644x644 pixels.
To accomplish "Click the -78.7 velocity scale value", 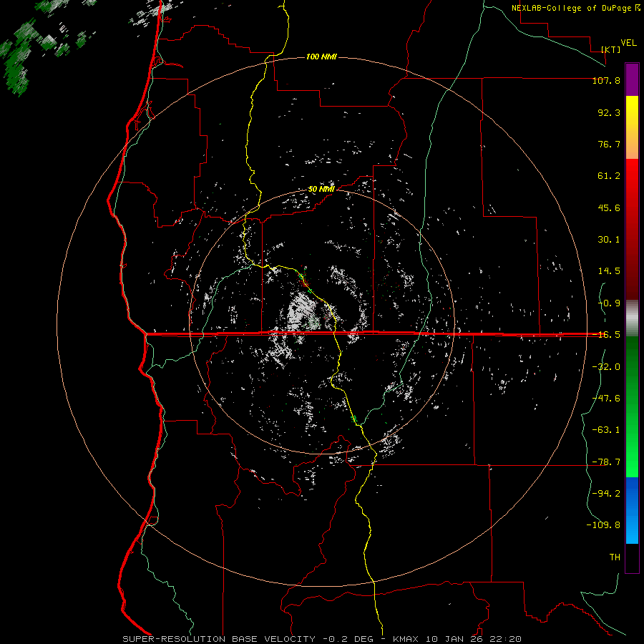I will pos(606,462).
